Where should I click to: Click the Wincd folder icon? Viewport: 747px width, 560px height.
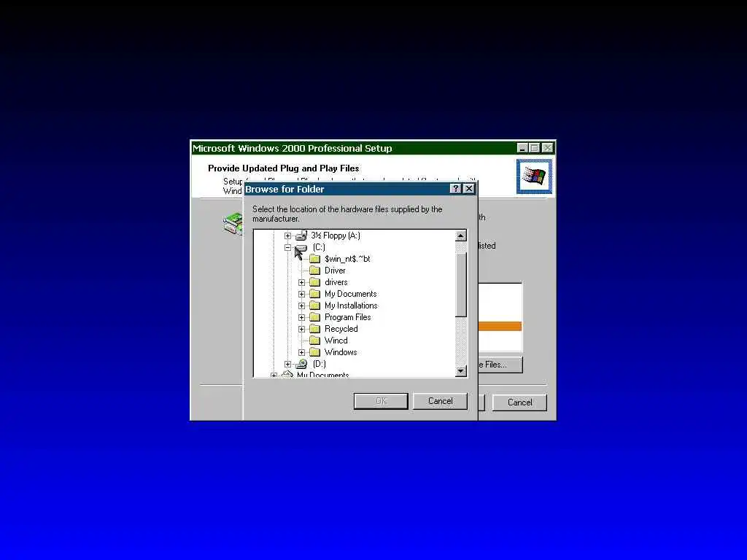tap(314, 341)
